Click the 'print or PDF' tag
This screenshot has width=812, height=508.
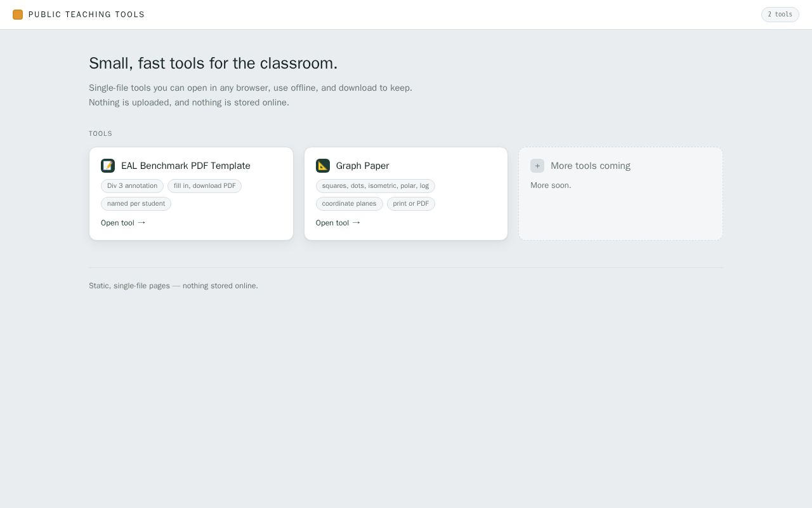click(411, 204)
